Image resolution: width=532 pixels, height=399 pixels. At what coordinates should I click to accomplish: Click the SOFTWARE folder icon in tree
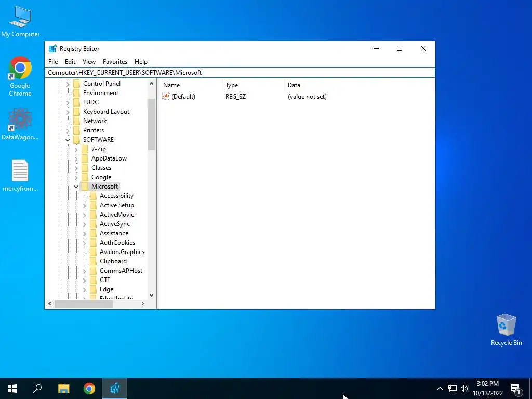click(x=77, y=140)
